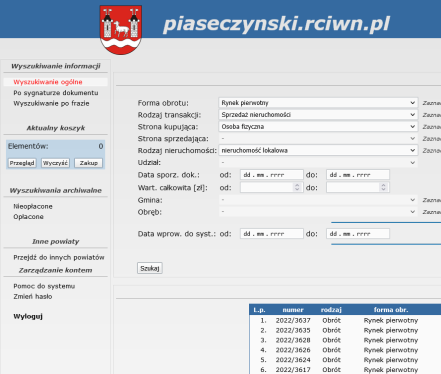Open Po sygnaturze dokumentu search
The width and height of the screenshot is (441, 374).
point(56,93)
